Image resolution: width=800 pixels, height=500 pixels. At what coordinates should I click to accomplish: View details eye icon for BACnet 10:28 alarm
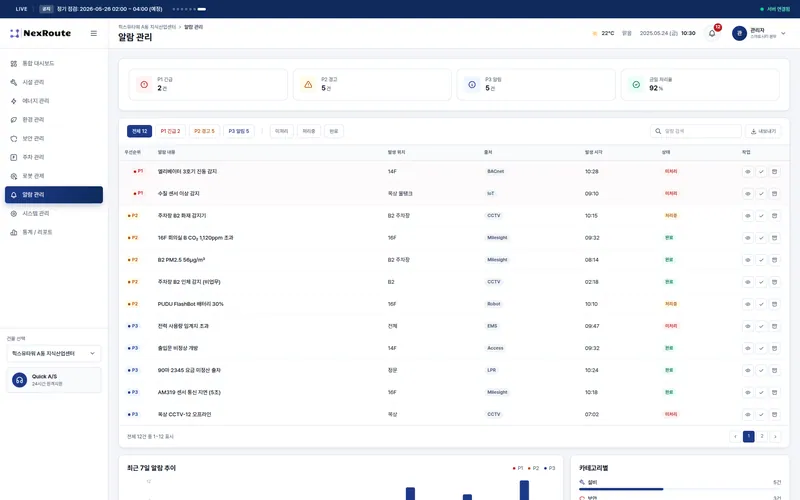(x=747, y=172)
